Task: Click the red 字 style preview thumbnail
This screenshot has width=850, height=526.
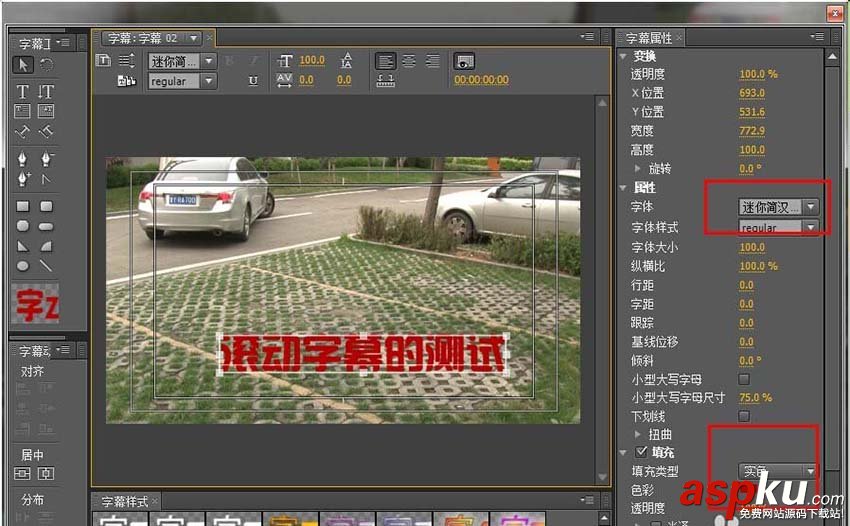Action: [36, 304]
